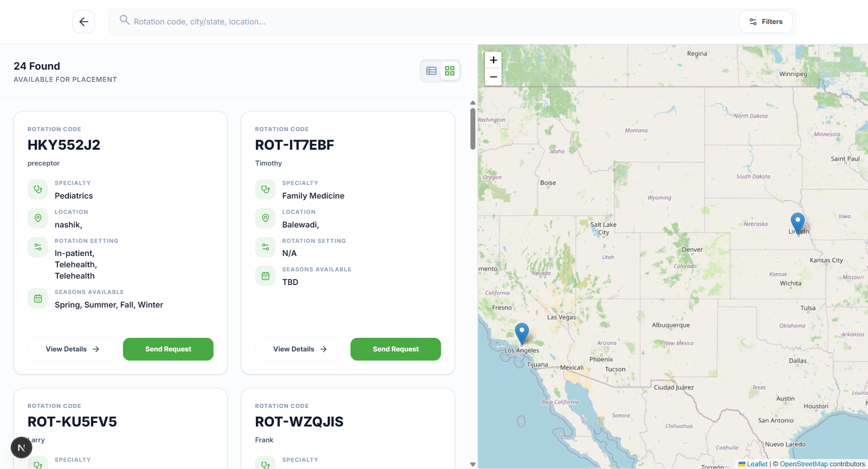
Task: Click location pin icon on HKY552J2 card
Action: click(38, 218)
